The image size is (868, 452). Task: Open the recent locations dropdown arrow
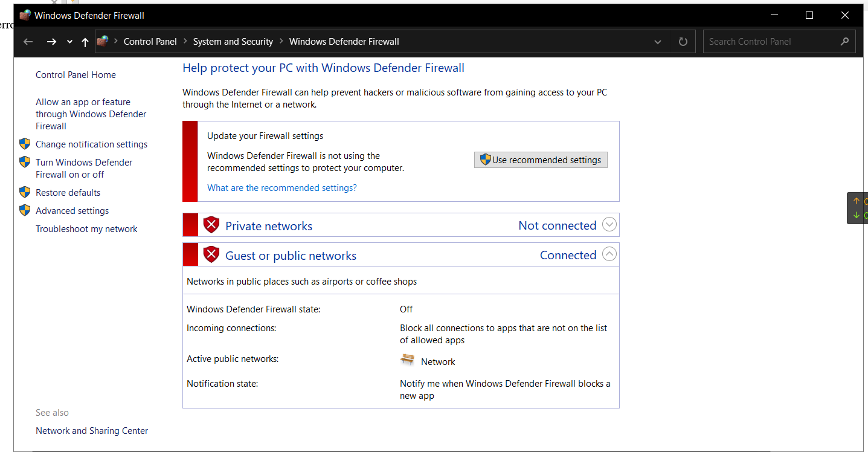click(69, 42)
